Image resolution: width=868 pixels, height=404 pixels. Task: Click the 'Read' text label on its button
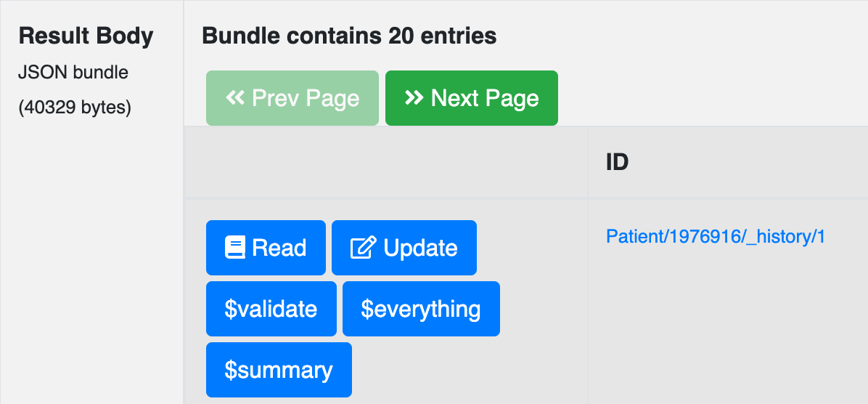pos(279,248)
